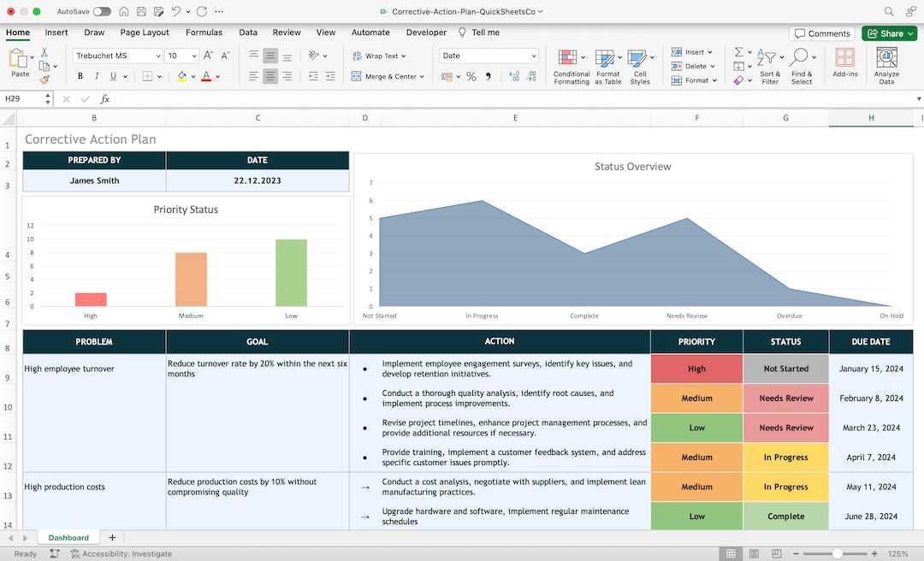
Task: Click the Share button
Action: point(889,32)
